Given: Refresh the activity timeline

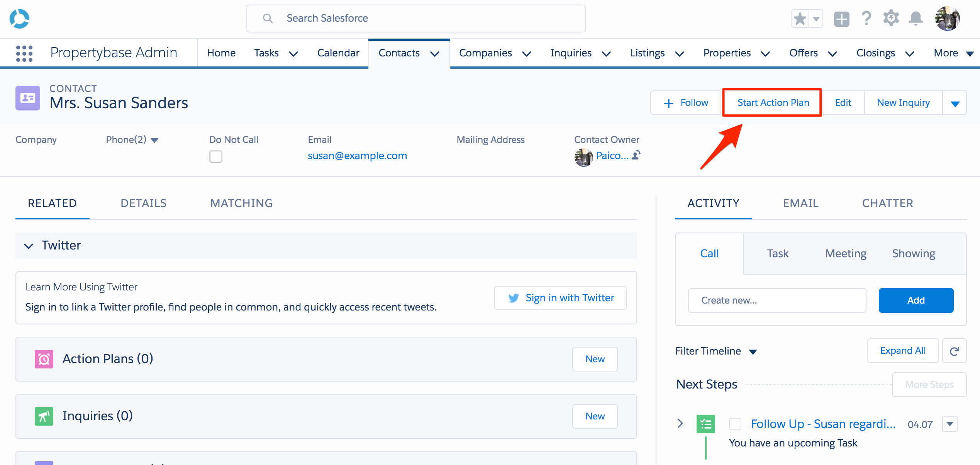Looking at the screenshot, I should click(955, 351).
